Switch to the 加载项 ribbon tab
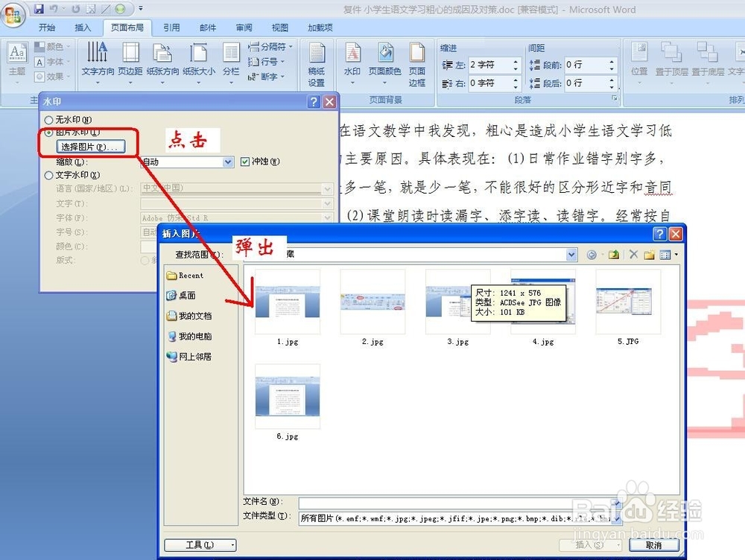This screenshot has height=560, width=745. click(320, 28)
